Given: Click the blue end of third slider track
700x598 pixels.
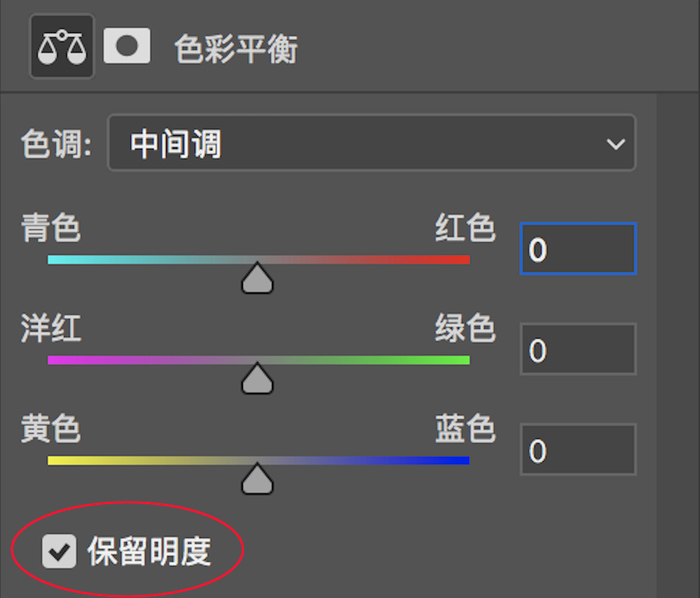Looking at the screenshot, I should click(x=460, y=461).
